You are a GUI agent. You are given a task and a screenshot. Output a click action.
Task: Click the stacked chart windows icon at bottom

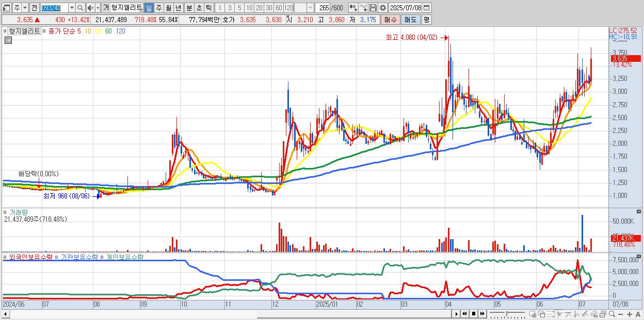(x=603, y=314)
